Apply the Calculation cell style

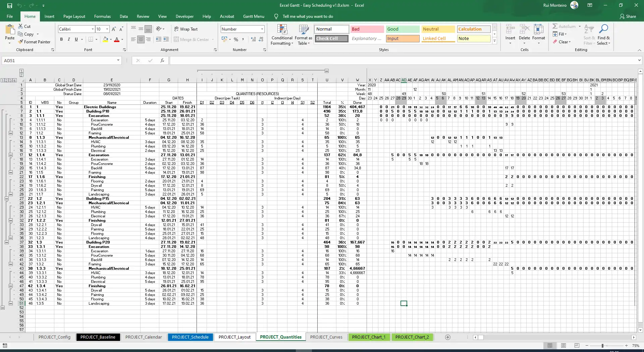(474, 29)
